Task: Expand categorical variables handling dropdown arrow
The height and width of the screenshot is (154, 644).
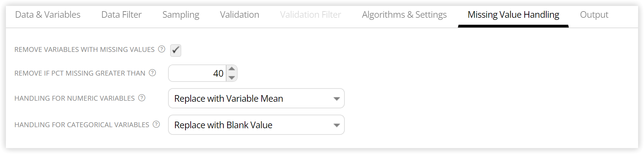Action: 336,125
